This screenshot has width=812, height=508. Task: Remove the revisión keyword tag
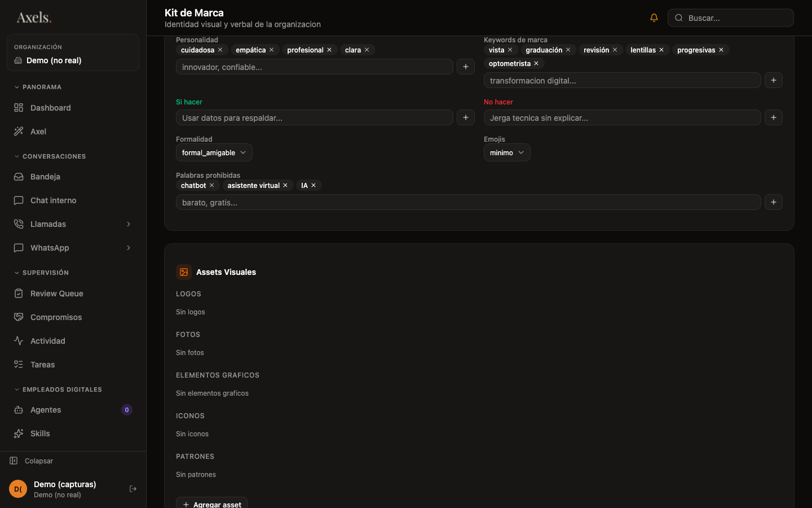tap(615, 50)
